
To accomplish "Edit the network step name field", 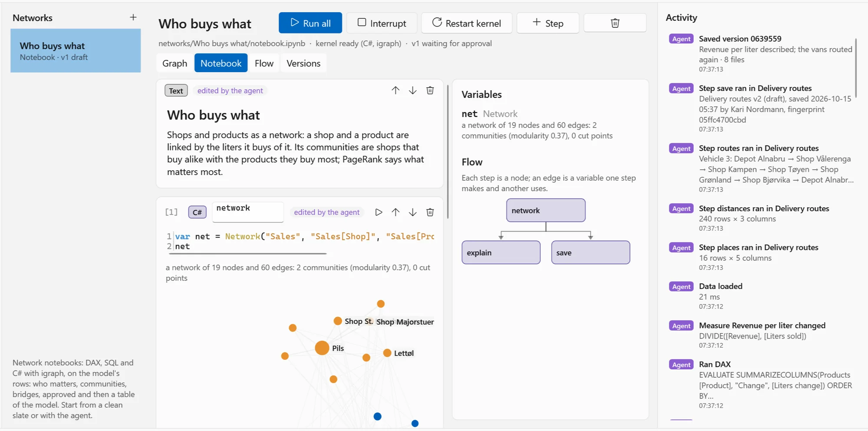I will pos(248,212).
